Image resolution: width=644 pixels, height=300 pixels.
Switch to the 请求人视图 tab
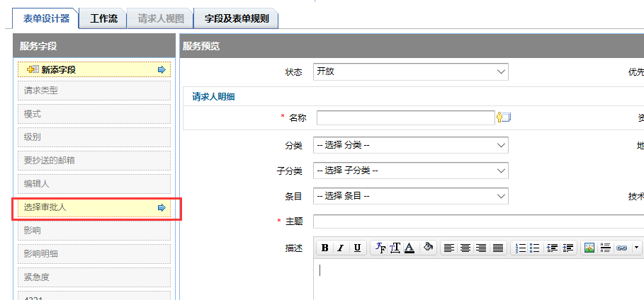click(161, 18)
